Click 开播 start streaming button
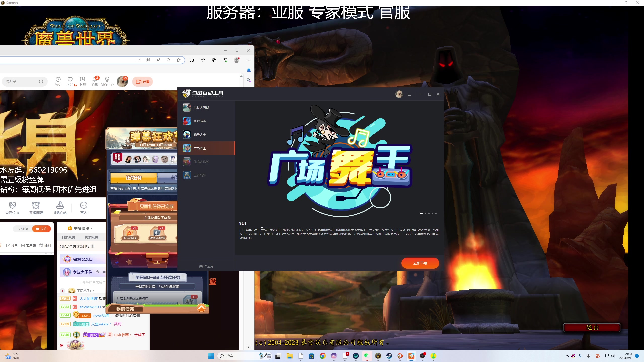The height and width of the screenshot is (362, 644). [143, 82]
